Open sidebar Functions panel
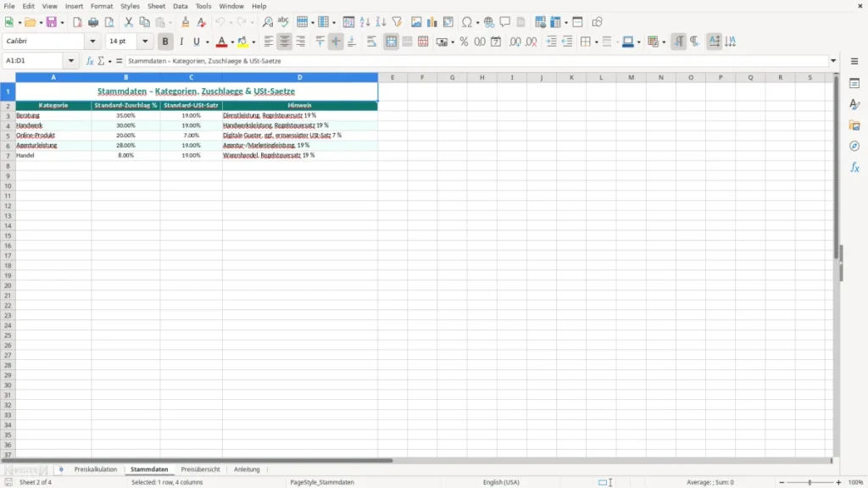This screenshot has width=868, height=488. pyautogui.click(x=854, y=168)
